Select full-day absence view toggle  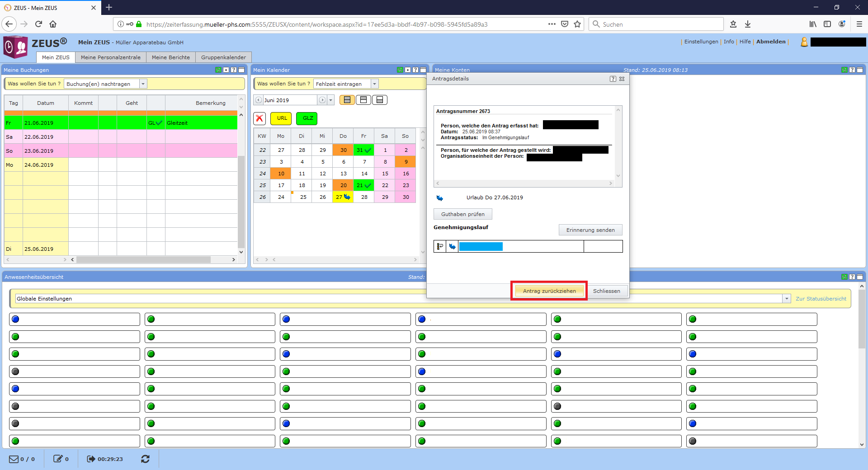pyautogui.click(x=347, y=100)
